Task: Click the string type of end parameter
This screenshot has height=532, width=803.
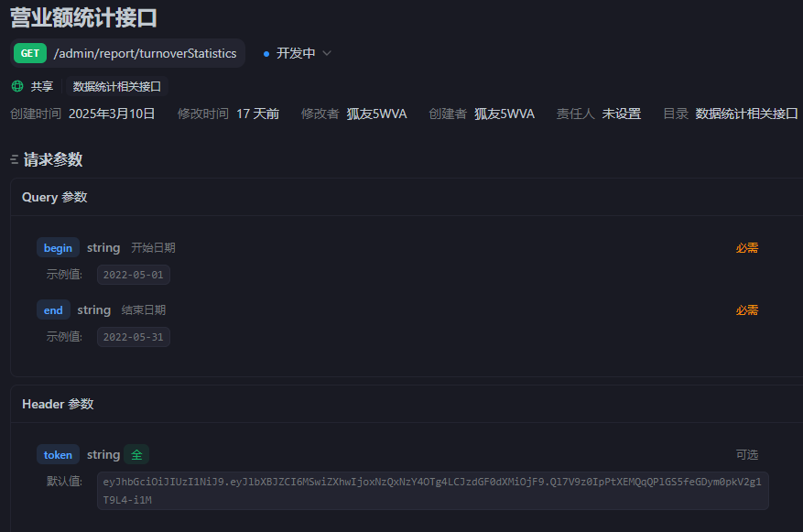Action: (x=93, y=310)
